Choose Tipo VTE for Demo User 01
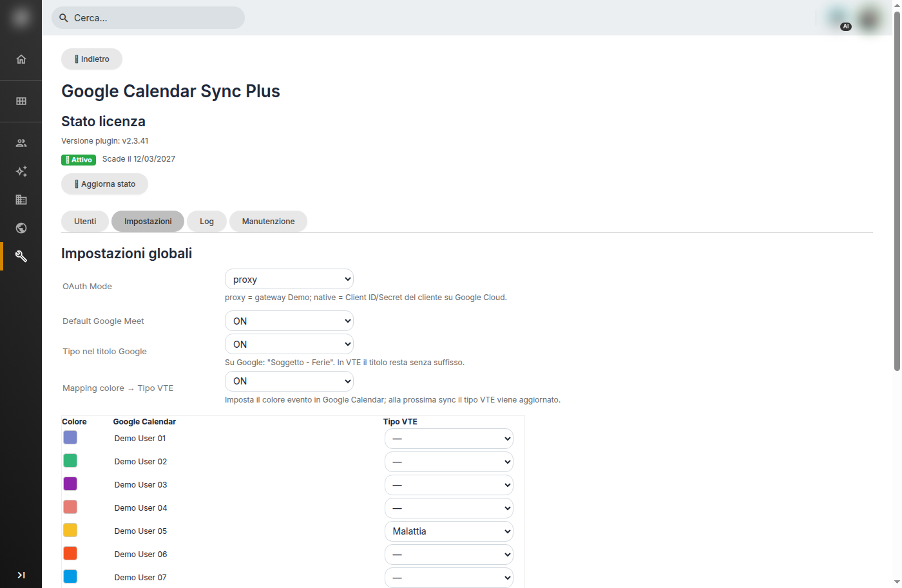Image resolution: width=902 pixels, height=588 pixels. pos(449,439)
